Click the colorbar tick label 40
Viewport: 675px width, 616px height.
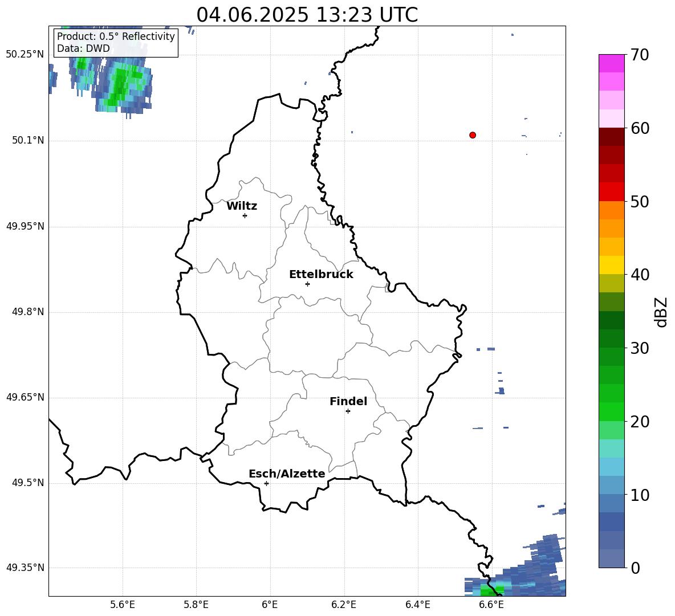(x=640, y=275)
